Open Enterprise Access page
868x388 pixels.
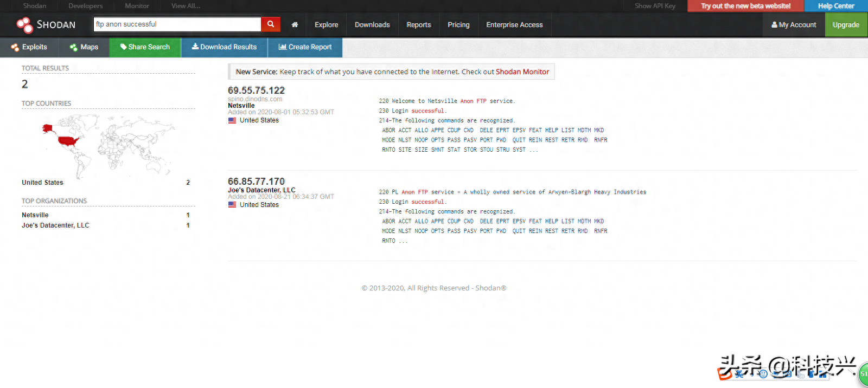pos(514,25)
